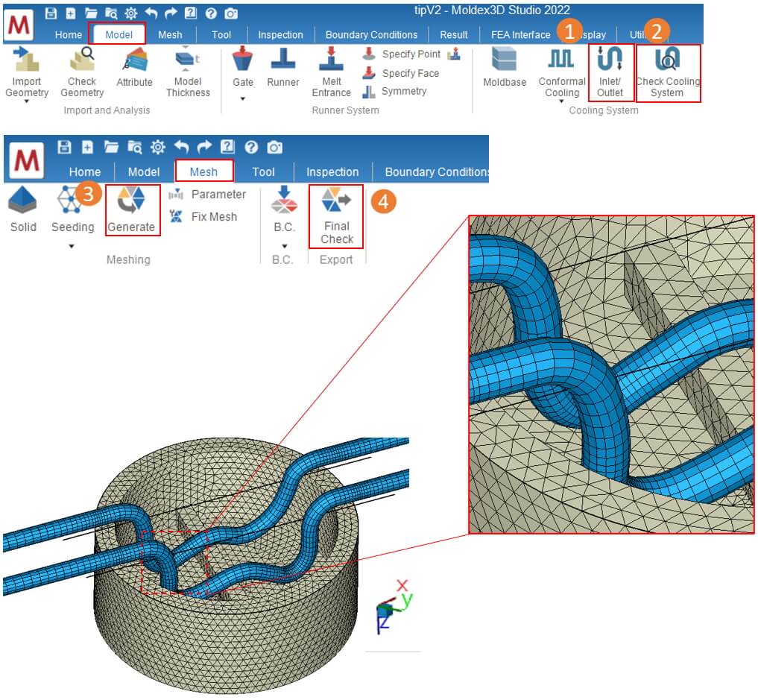Open the Boundary Conditions tab in tipV2 window
Image resolution: width=758 pixels, height=700 pixels.
coord(371,35)
